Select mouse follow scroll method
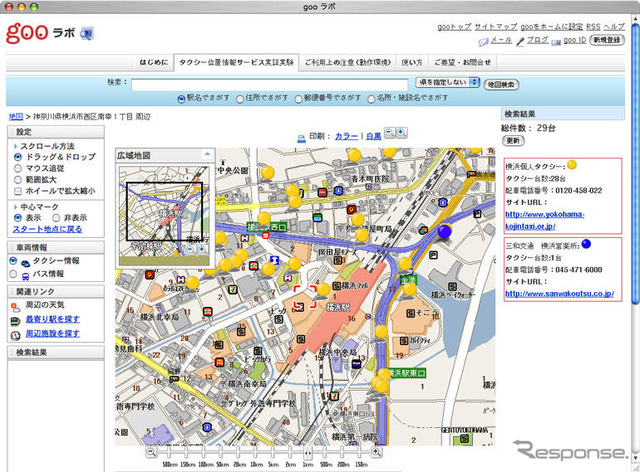 18,168
